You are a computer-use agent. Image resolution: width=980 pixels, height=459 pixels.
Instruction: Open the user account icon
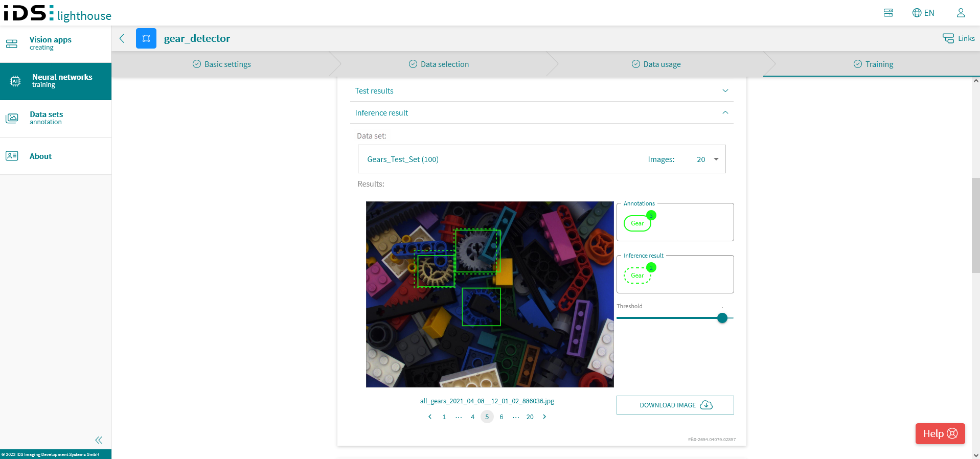[x=961, y=13]
